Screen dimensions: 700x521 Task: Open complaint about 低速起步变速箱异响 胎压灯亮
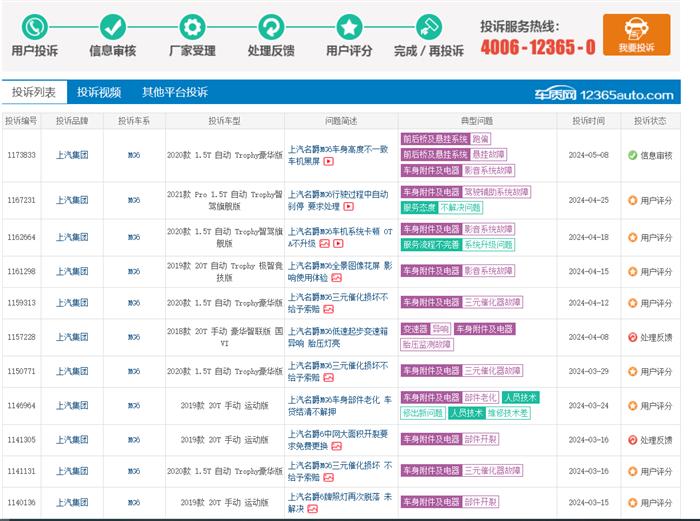pos(338,337)
